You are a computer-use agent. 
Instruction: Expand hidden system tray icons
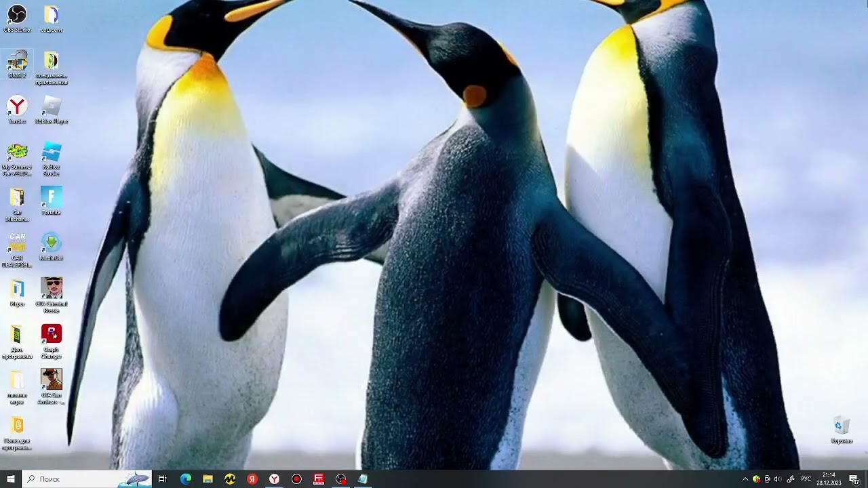point(745,479)
